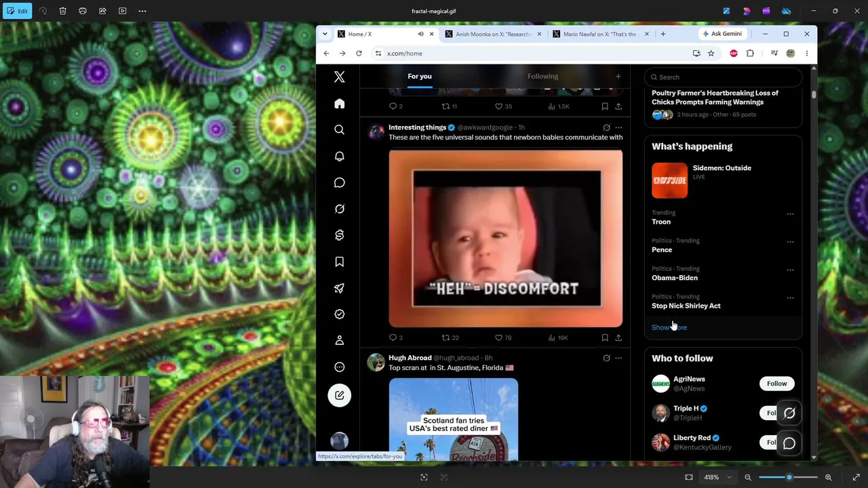Open Explore search icon in X sidebar
Screen dimensions: 868x488
pyautogui.click(x=339, y=129)
